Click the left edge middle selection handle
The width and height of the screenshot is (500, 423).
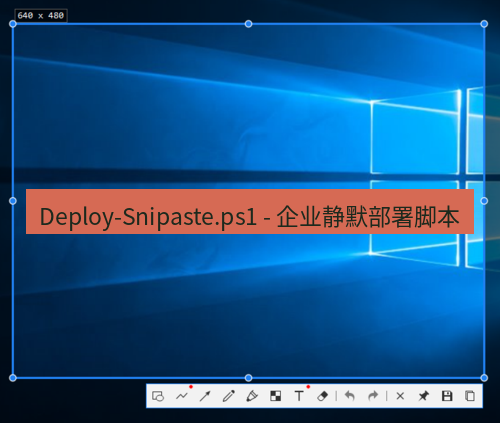click(13, 201)
